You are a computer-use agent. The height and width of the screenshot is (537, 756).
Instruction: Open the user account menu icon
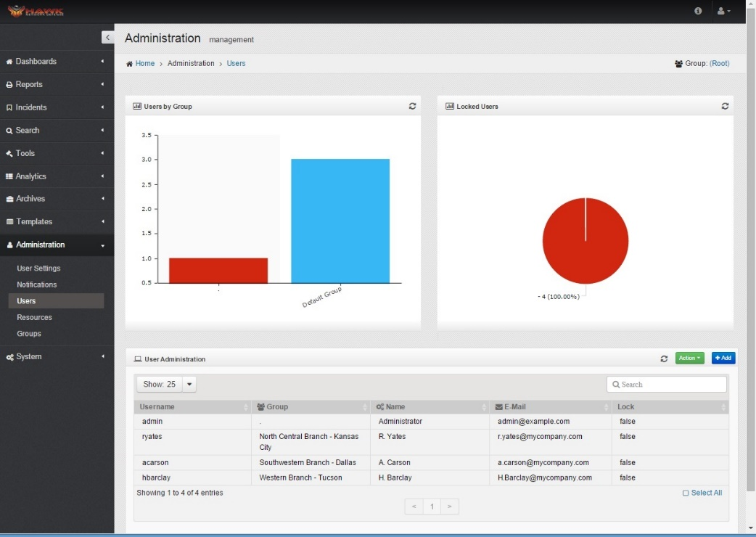(723, 11)
